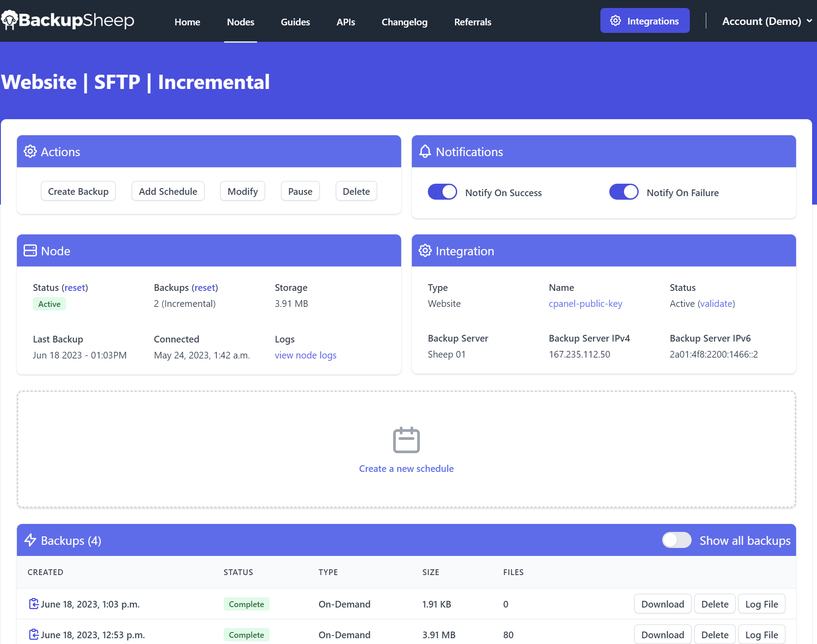This screenshot has height=644, width=817.
Task: Open Log File for 12:53 p.m. backup
Action: click(x=762, y=634)
